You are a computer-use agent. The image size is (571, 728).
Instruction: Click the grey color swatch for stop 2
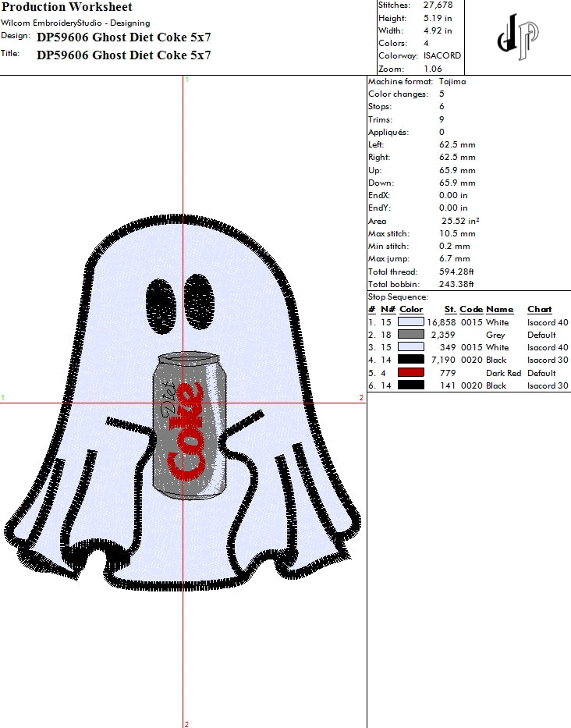pos(411,334)
